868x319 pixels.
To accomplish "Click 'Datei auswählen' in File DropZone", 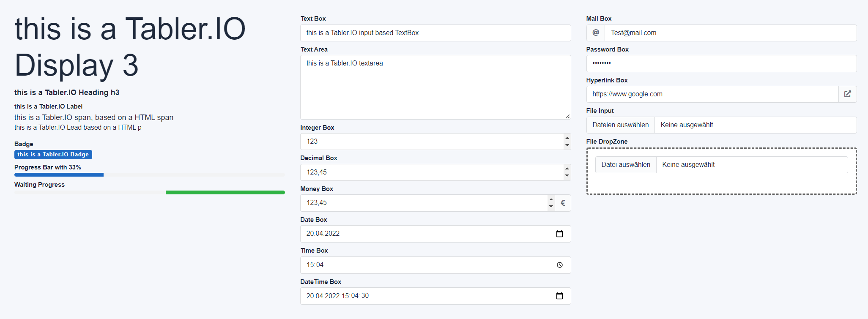I will (626, 165).
